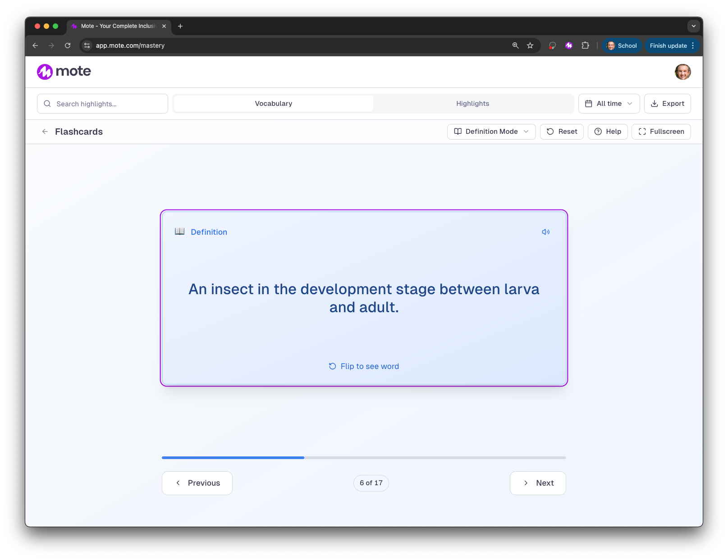728x560 pixels.
Task: Open the All time date filter
Action: click(609, 104)
